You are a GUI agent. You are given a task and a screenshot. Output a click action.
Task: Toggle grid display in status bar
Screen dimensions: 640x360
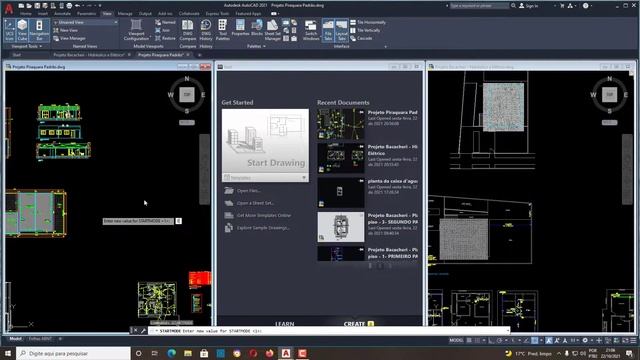[469, 340]
